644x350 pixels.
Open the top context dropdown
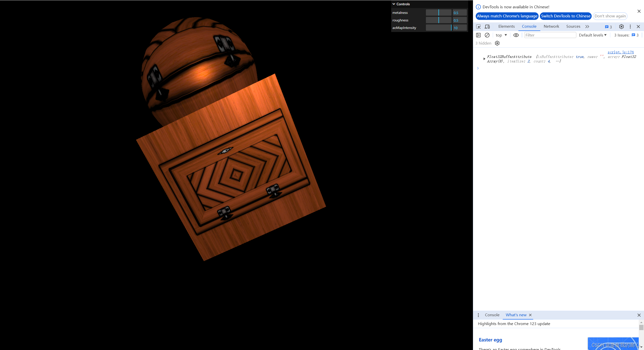click(x=501, y=35)
